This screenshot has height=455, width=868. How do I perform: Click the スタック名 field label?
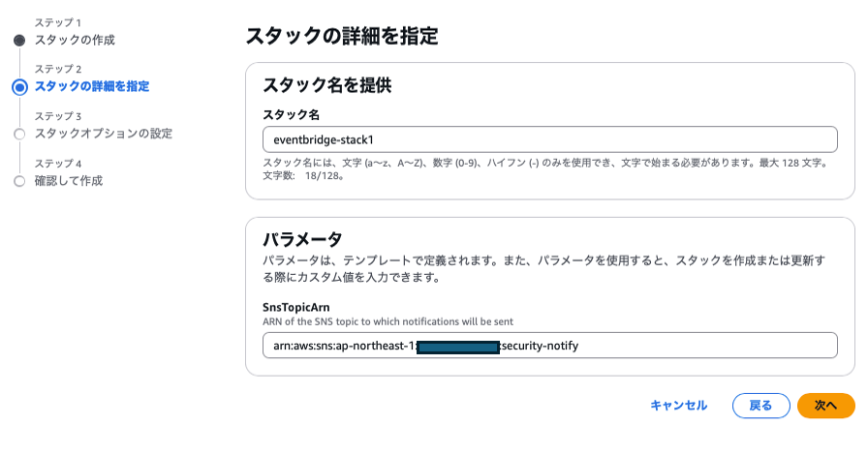tap(288, 114)
